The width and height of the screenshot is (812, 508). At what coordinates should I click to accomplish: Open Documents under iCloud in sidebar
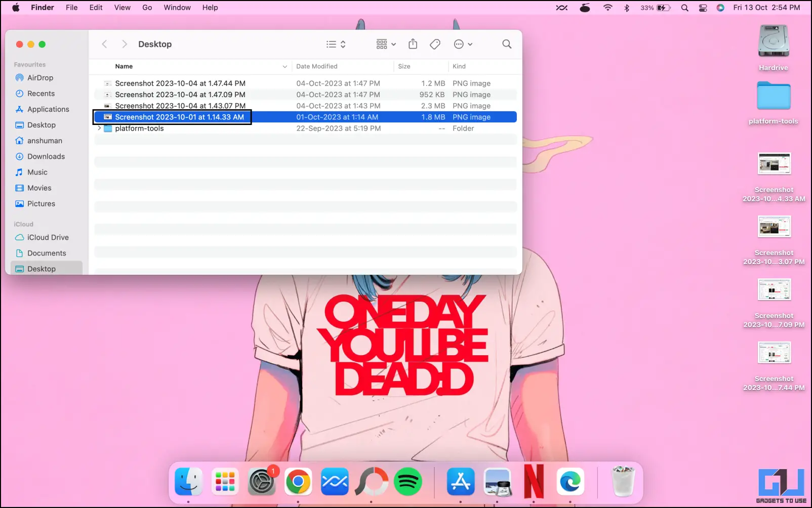click(x=46, y=253)
